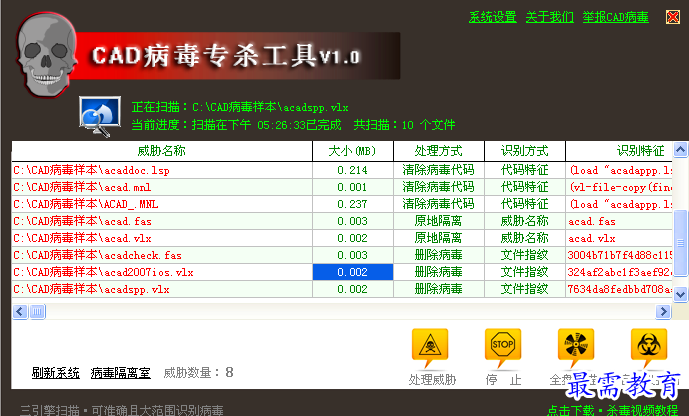This screenshot has height=416, width=689.
Task: Click vertical scrollbar down arrow
Action: point(680,294)
